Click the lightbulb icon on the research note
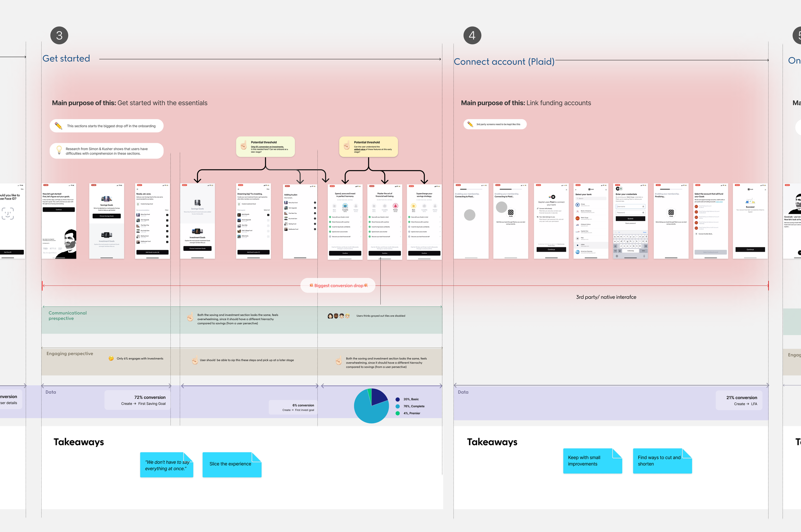Viewport: 801px width, 532px height. click(59, 150)
